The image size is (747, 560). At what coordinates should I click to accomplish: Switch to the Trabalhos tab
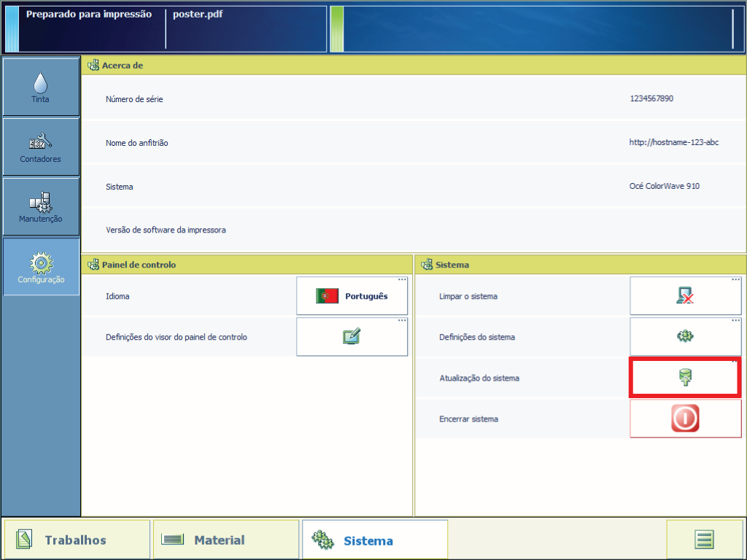point(77,540)
